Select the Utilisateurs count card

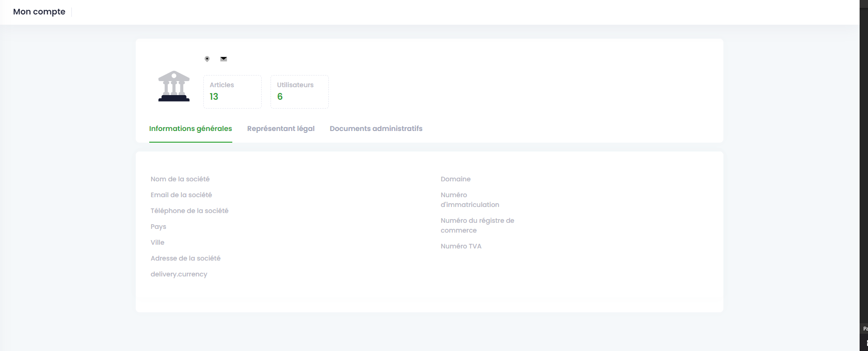[299, 92]
